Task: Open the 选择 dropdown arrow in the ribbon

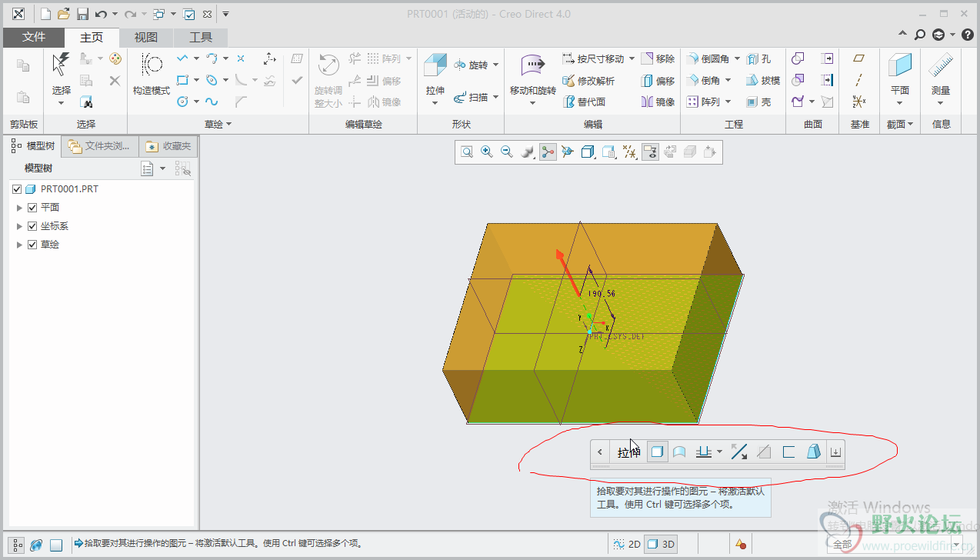Action: pos(62,104)
